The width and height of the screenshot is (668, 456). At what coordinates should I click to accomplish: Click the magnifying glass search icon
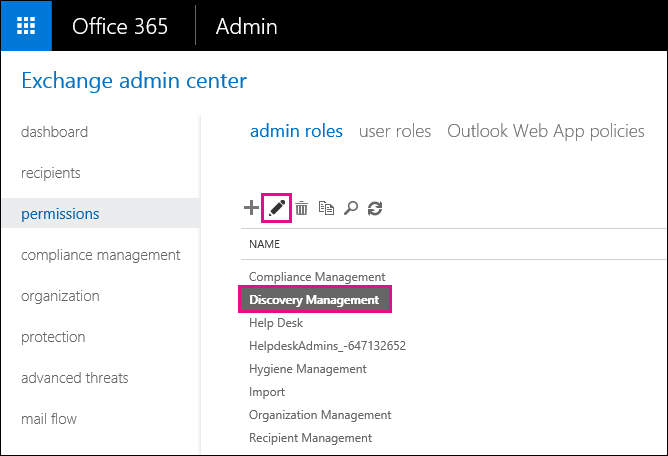pos(351,208)
